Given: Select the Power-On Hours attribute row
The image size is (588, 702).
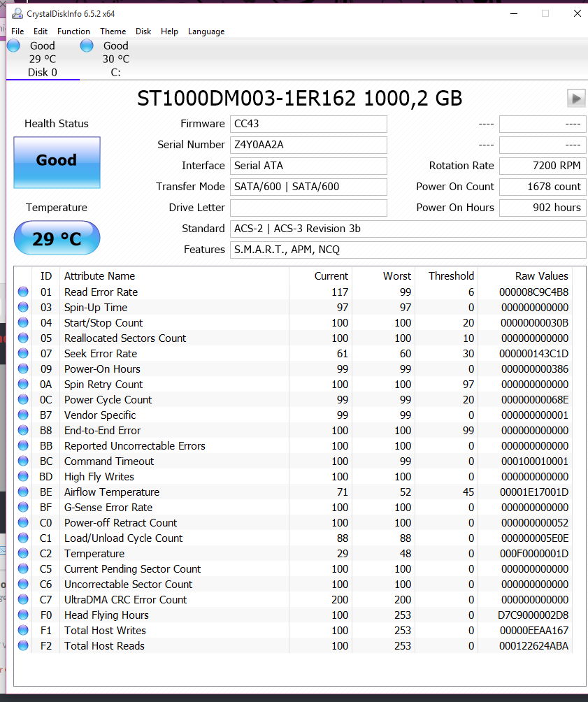Looking at the screenshot, I should (x=102, y=369).
